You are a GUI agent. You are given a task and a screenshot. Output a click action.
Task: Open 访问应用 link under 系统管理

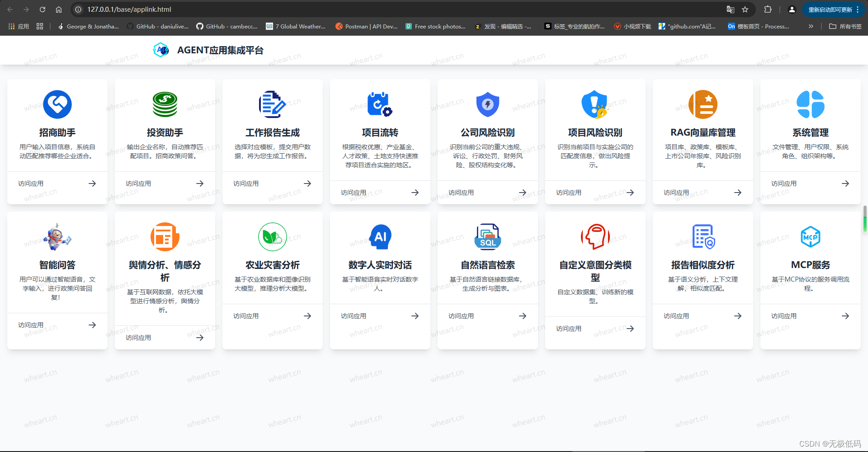784,184
